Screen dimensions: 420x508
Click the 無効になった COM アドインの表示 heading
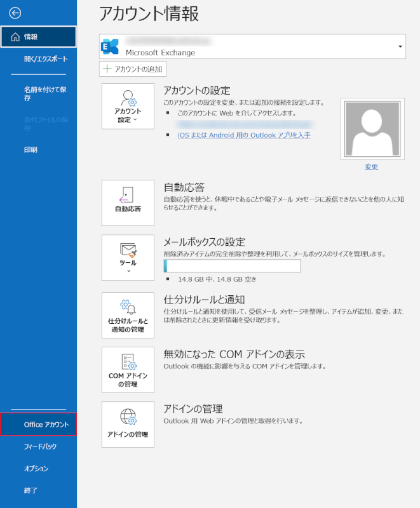(x=234, y=354)
